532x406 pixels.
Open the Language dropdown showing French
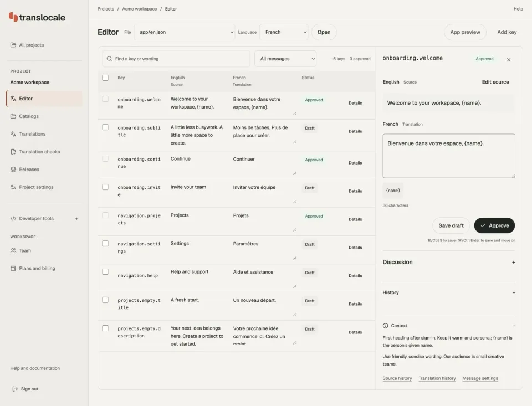coord(284,32)
